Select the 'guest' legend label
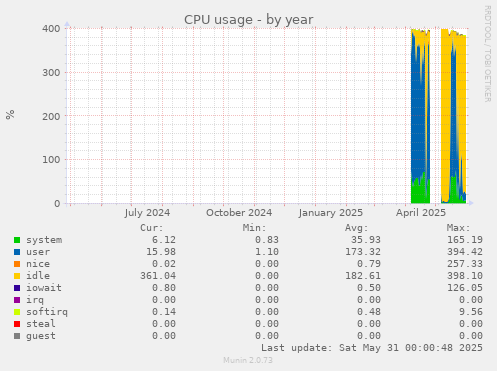Screen dimensions: 497x371 41,336
